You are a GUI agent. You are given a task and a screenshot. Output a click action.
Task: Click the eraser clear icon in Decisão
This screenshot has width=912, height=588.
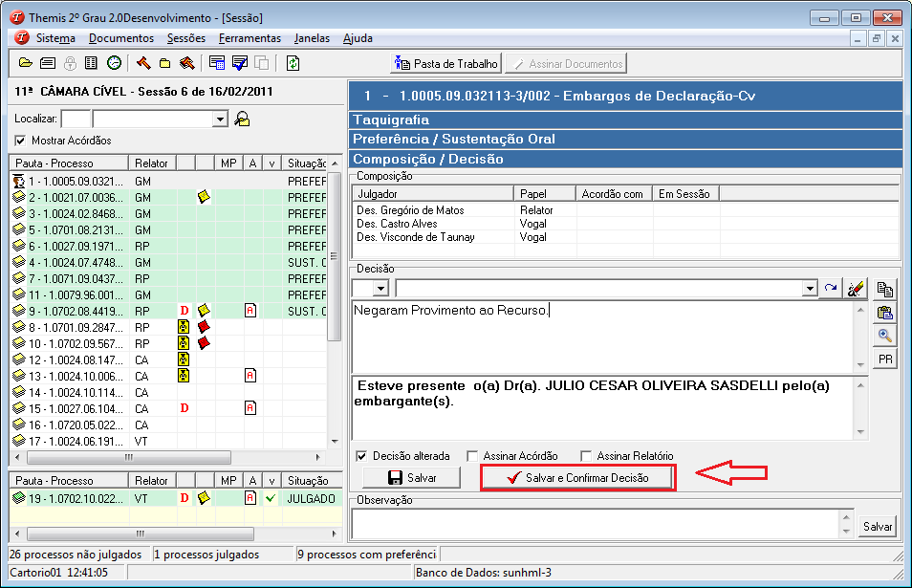point(855,288)
